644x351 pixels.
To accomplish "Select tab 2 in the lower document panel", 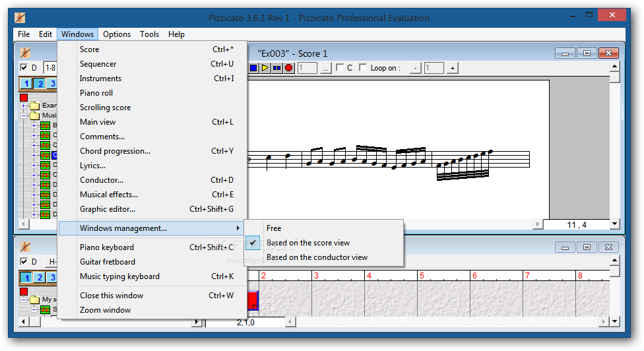I will pyautogui.click(x=40, y=278).
